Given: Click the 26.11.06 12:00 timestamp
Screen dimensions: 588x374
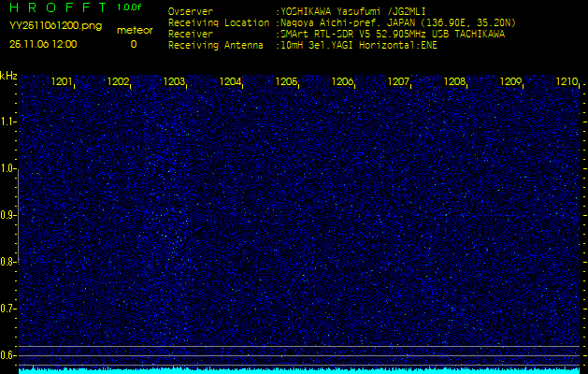Looking at the screenshot, I should point(43,44).
